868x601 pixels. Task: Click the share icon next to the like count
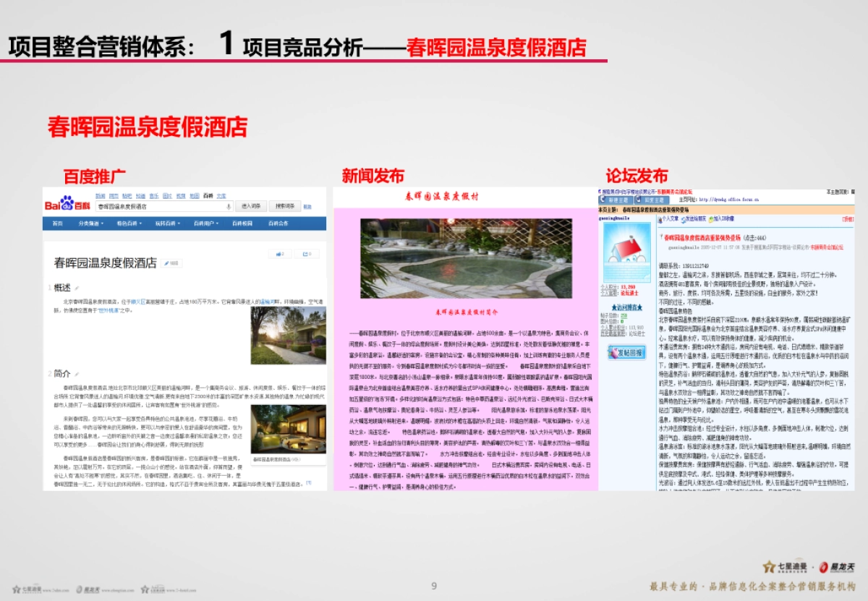[307, 254]
